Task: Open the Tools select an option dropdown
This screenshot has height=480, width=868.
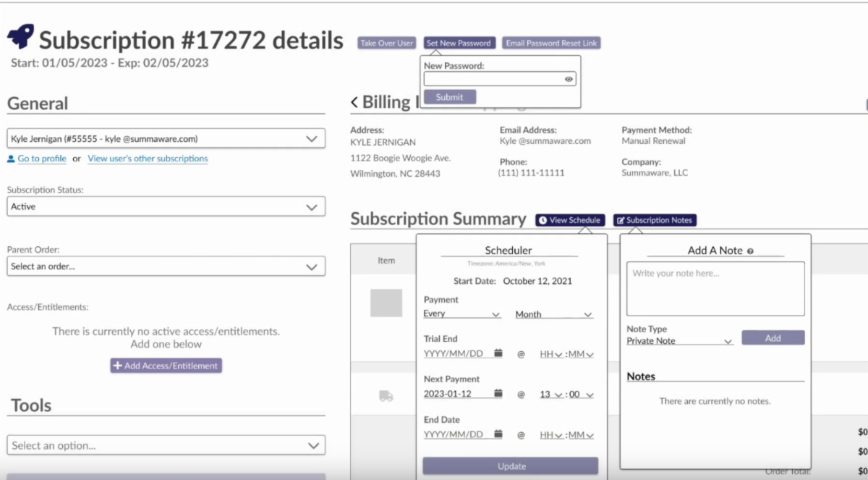Action: point(166,445)
